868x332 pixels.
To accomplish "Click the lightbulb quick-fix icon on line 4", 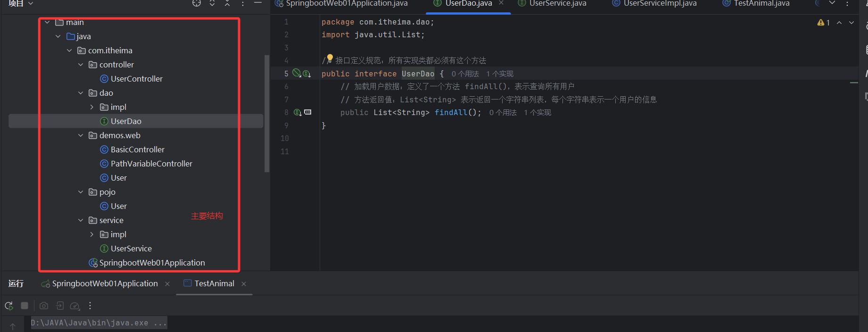I will coord(330,58).
